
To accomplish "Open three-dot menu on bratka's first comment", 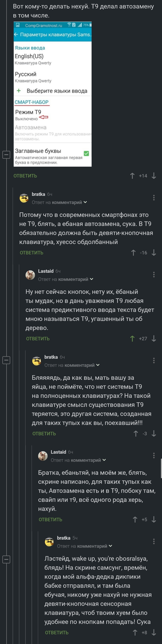I will 154,198.
